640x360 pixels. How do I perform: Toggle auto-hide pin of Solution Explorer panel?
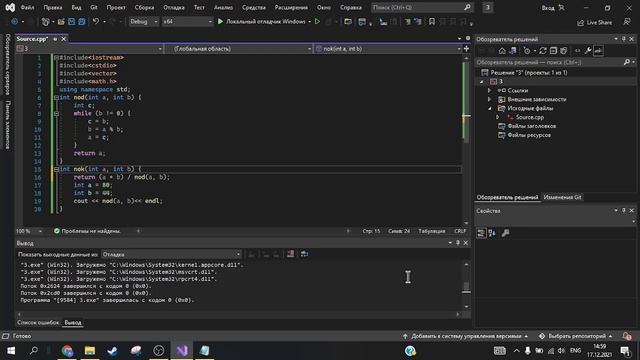pos(624,39)
